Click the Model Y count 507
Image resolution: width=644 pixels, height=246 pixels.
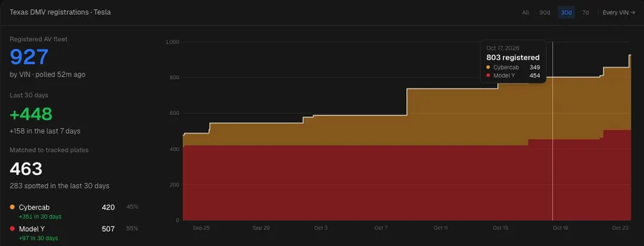(x=108, y=229)
